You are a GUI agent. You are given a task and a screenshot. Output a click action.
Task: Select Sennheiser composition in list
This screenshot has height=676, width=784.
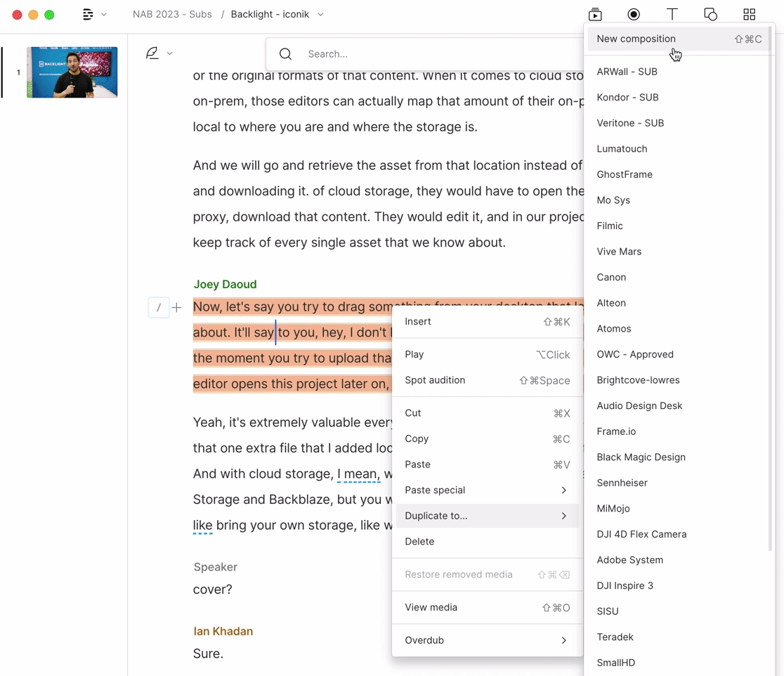point(679,483)
